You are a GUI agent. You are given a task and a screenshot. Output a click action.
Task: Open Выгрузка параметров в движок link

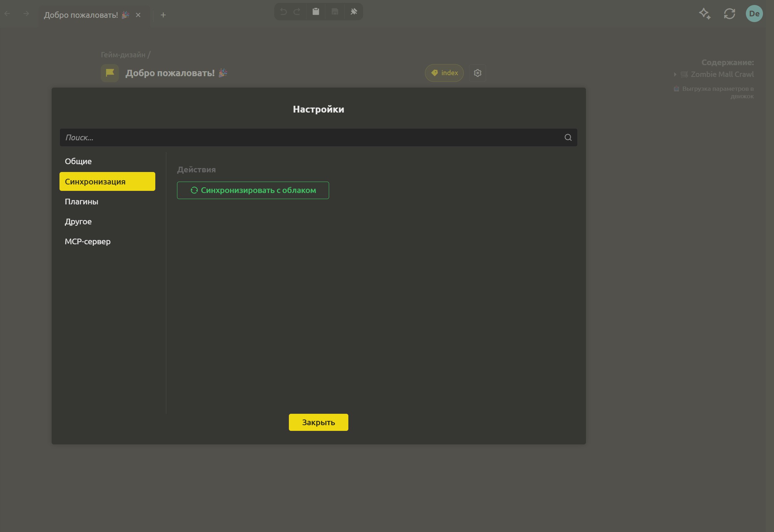(x=718, y=92)
